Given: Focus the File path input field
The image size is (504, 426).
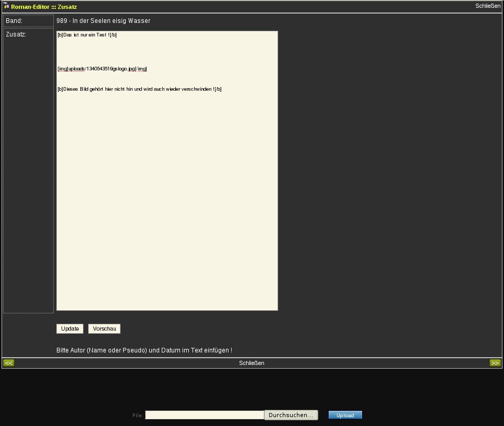Looking at the screenshot, I should [x=205, y=415].
